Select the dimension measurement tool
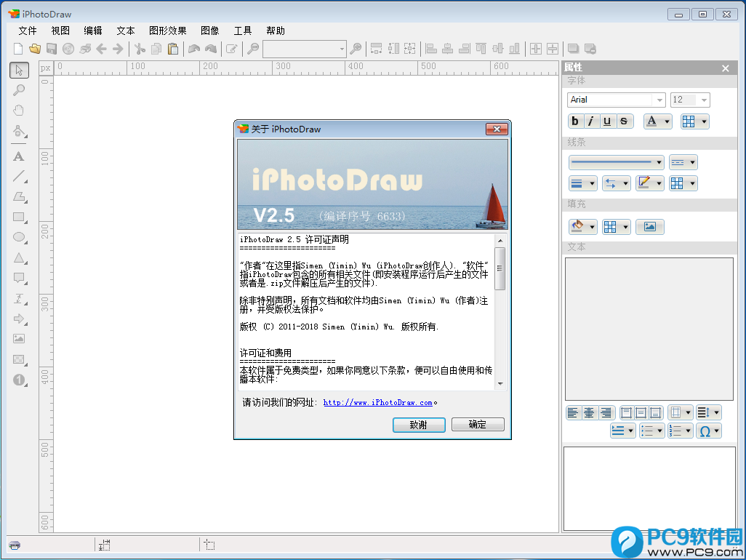The width and height of the screenshot is (746, 560). tap(19, 299)
